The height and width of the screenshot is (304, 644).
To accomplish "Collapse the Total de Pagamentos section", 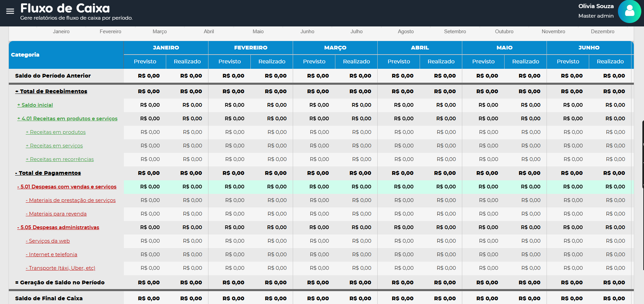I will point(48,173).
